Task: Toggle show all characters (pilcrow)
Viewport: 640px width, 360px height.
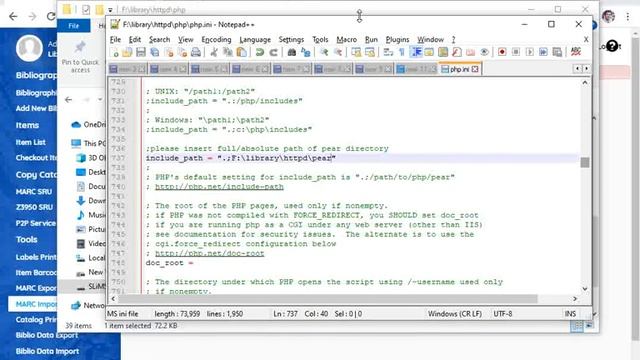Action: (x=402, y=52)
